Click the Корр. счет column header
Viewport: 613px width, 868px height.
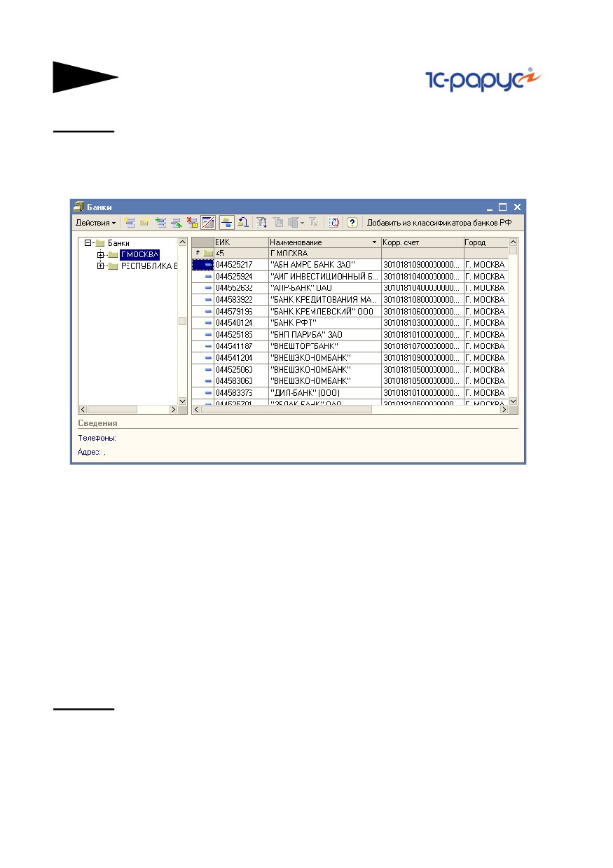pyautogui.click(x=422, y=242)
